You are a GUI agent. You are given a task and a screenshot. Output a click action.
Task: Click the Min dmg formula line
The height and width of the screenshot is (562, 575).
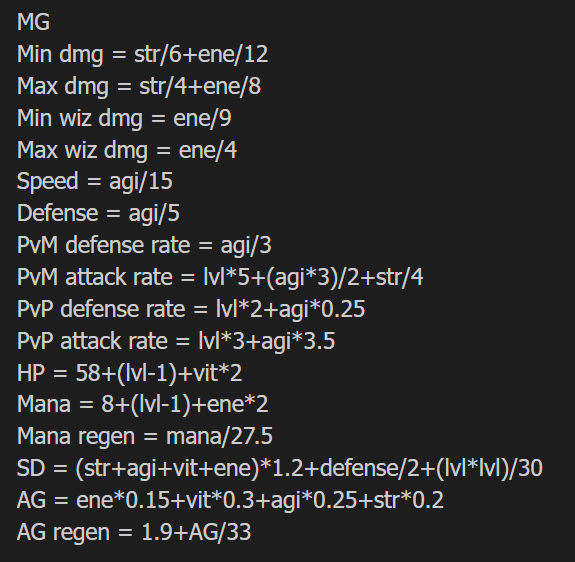pyautogui.click(x=143, y=55)
